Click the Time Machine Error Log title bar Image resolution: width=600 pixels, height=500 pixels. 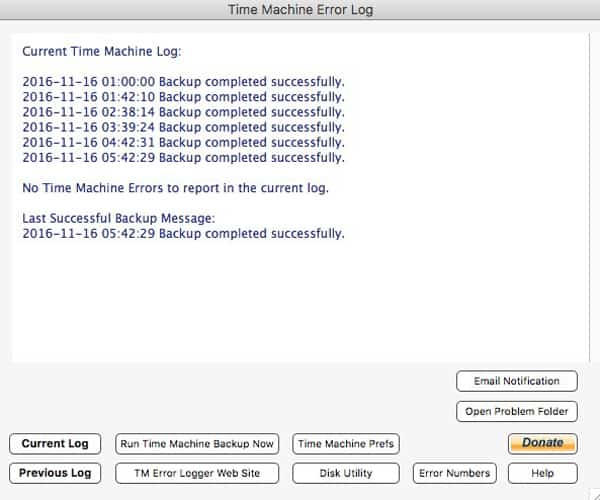click(300, 10)
